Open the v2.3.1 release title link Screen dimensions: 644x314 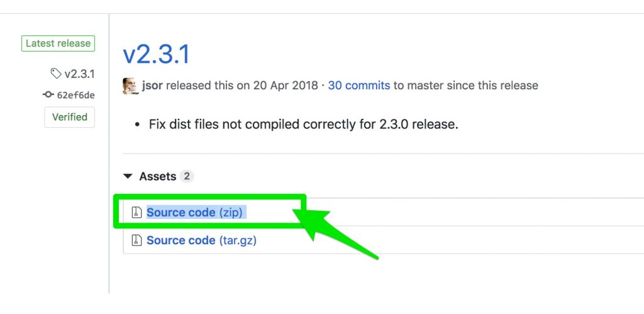[157, 55]
